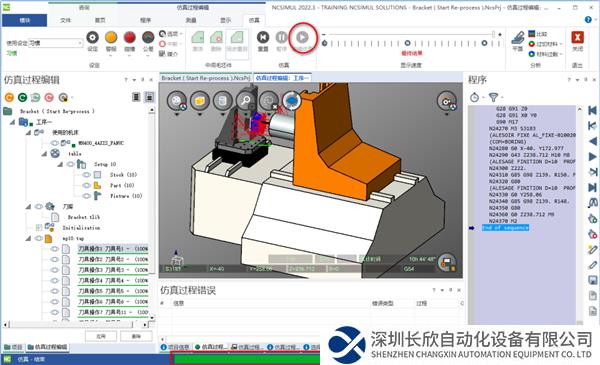Toggle visibility eye of Stock (10)
This screenshot has height=365, width=600.
87,175
